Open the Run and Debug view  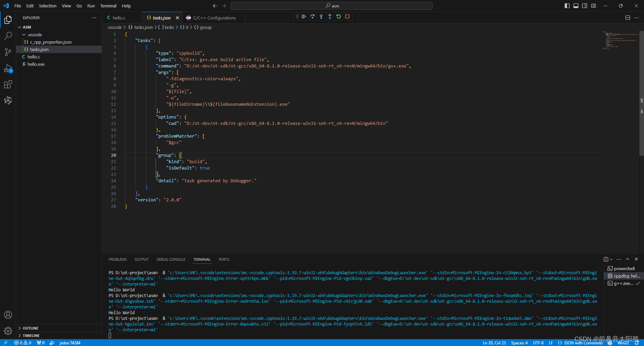click(8, 68)
